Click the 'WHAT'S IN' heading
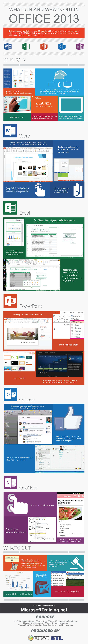The height and width of the screenshot is (644, 88). pos(15,60)
